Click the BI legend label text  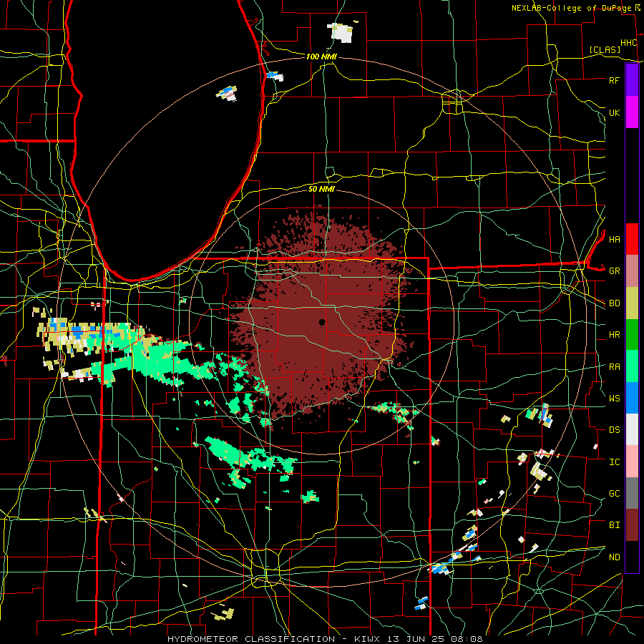(615, 525)
